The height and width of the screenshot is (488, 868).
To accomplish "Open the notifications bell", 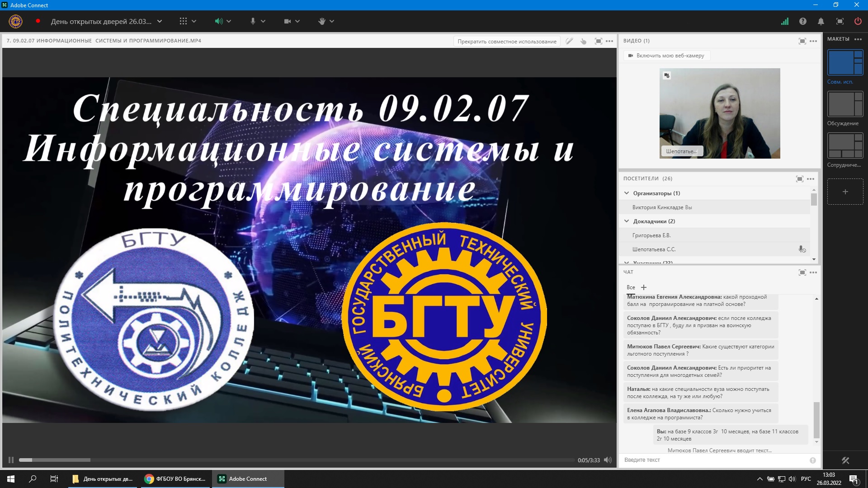I will point(821,21).
